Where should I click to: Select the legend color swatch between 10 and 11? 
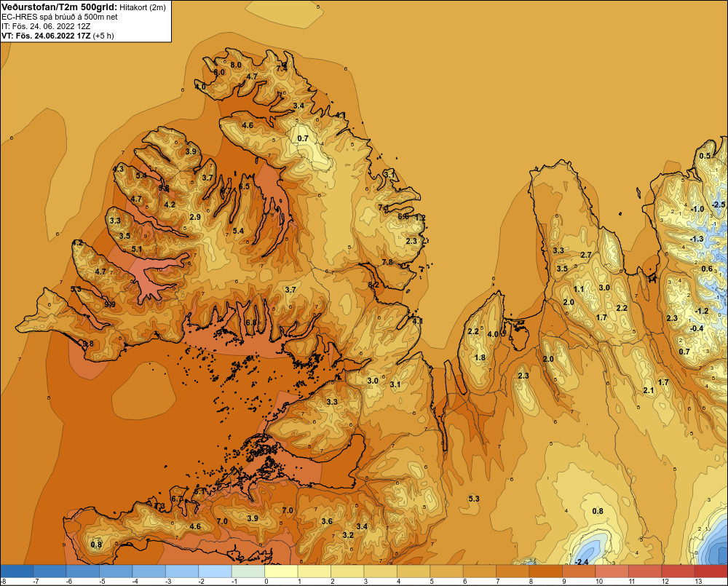(612, 571)
